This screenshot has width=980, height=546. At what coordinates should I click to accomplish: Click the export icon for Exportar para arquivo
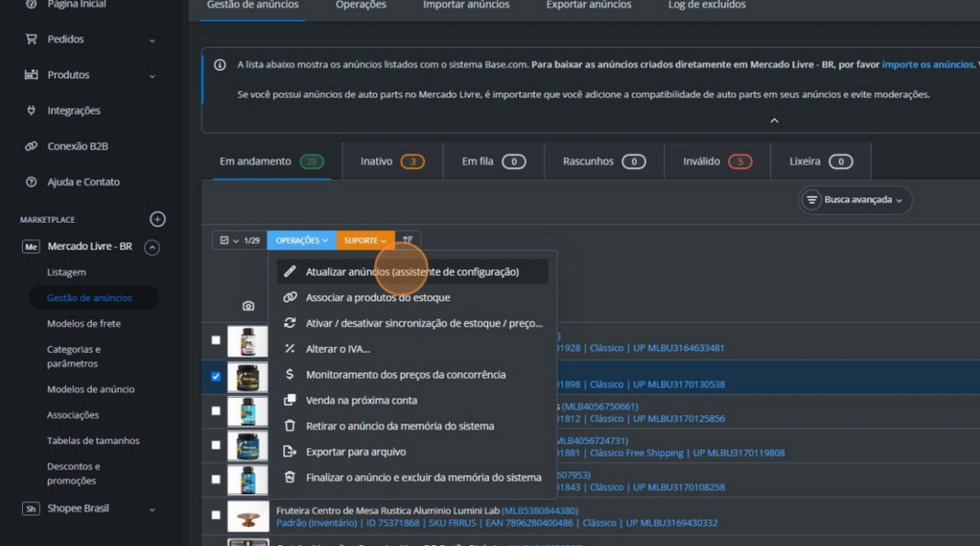(290, 451)
